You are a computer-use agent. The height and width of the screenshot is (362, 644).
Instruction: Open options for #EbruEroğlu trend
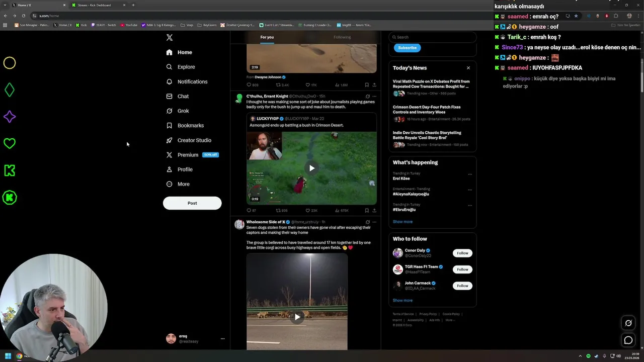coord(470,206)
